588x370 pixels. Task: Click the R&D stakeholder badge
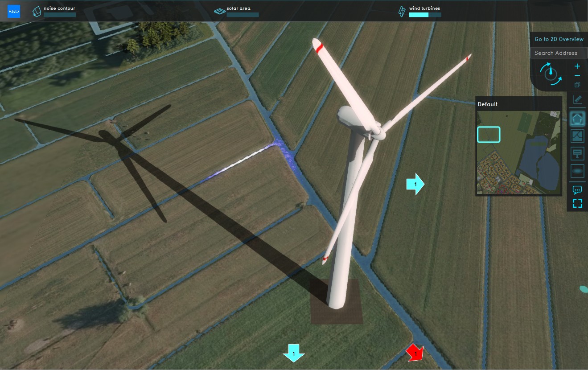13,11
